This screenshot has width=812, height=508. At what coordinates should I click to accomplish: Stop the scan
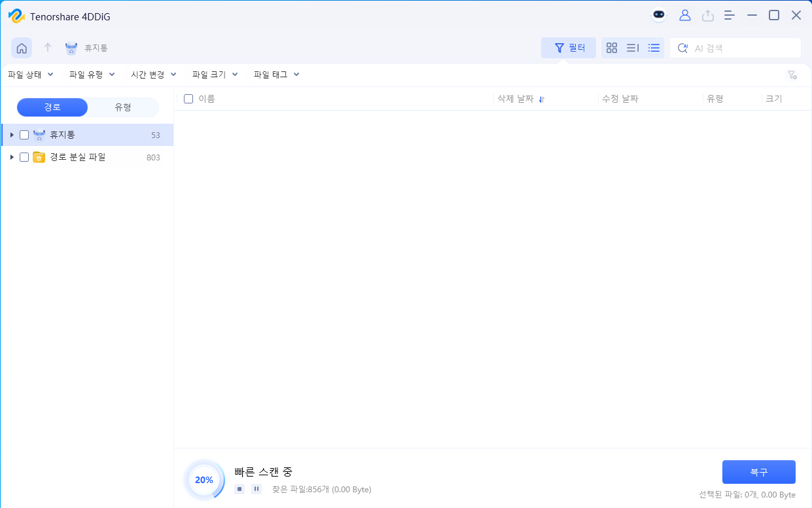239,489
